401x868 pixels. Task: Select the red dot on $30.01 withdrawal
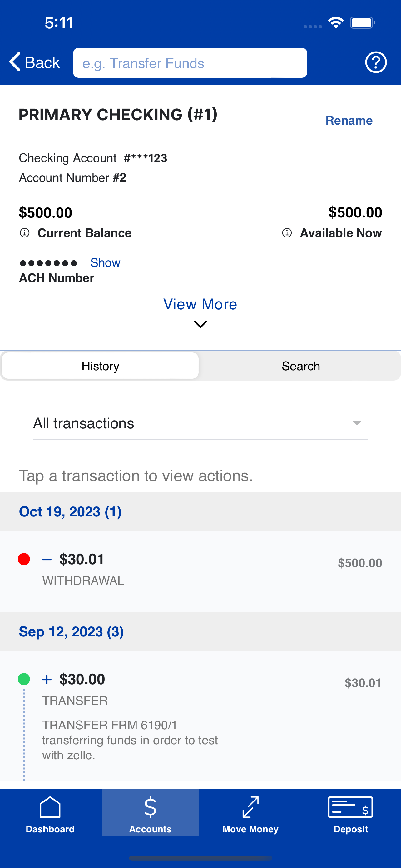point(24,559)
